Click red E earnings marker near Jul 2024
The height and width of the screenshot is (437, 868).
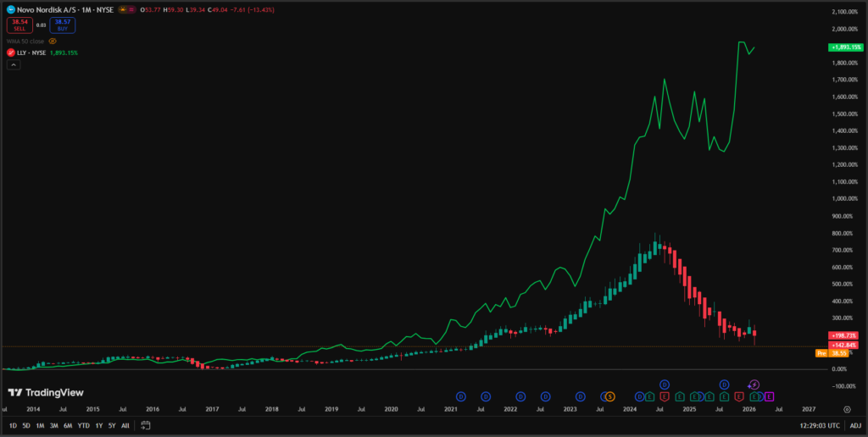click(x=665, y=396)
